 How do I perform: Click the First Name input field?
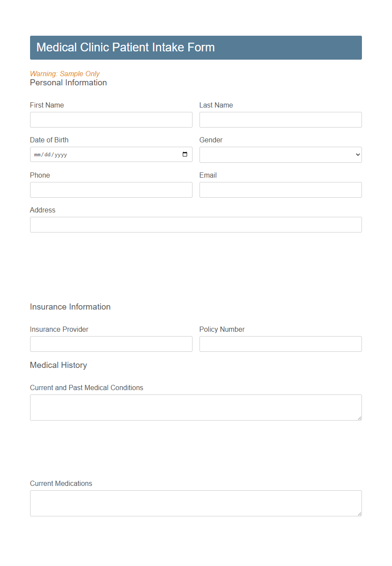click(x=111, y=120)
